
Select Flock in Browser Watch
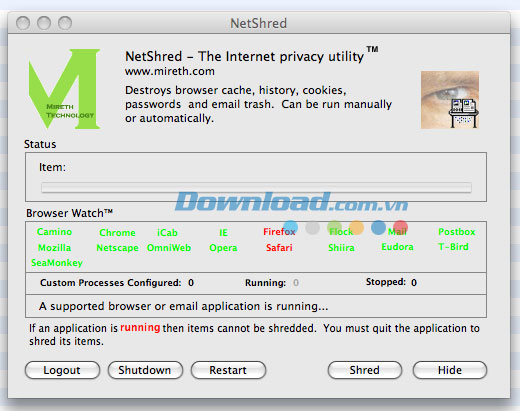(x=341, y=232)
